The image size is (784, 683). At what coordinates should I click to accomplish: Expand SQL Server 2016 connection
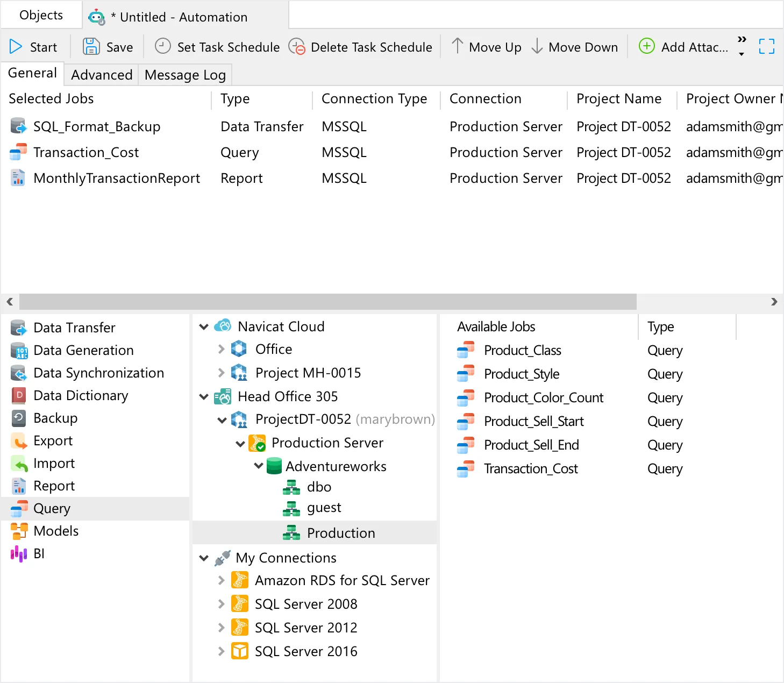[221, 651]
